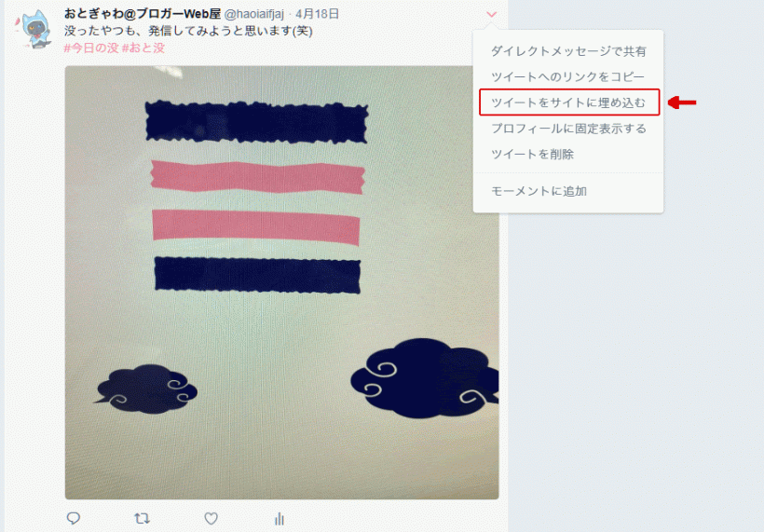This screenshot has width=764, height=532.
Task: Click the @haoiaifjaj handle
Action: (254, 14)
